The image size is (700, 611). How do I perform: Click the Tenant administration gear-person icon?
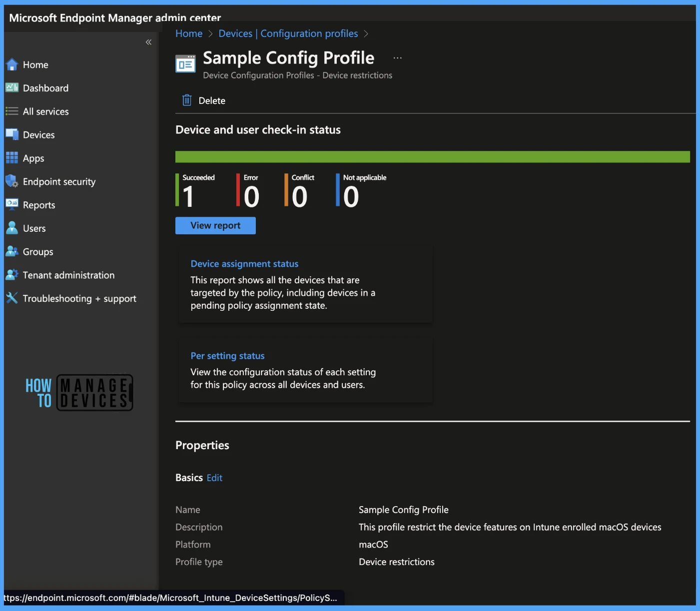pyautogui.click(x=12, y=275)
